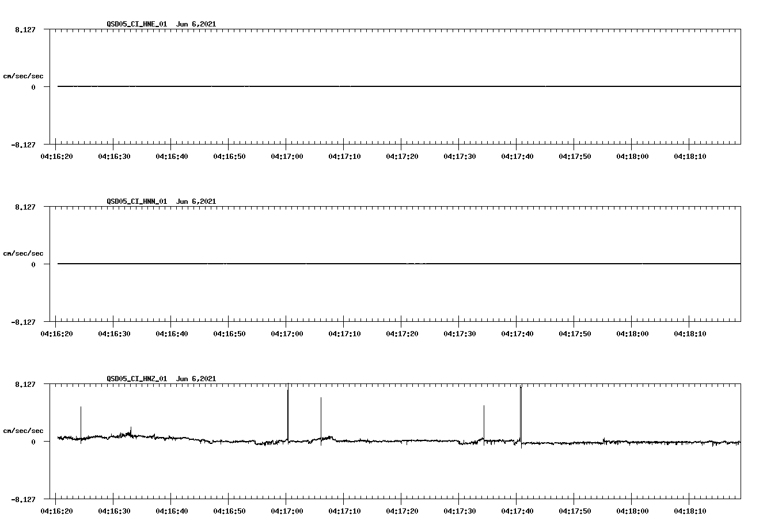Select the 8.127 upper limit on HNN plot
This screenshot has width=782, height=532.
(x=25, y=207)
